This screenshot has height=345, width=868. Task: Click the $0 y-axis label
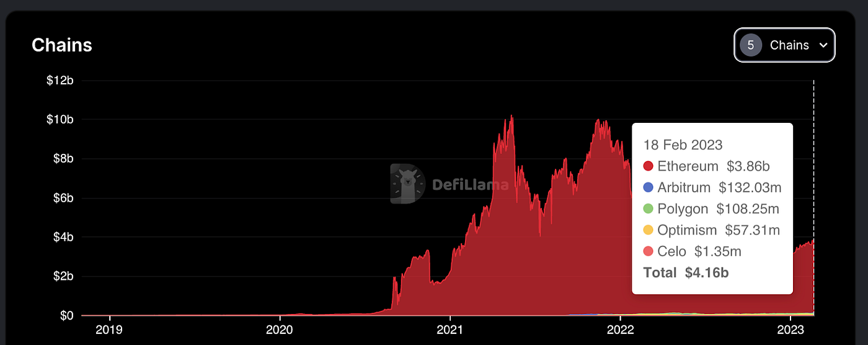pyautogui.click(x=66, y=316)
